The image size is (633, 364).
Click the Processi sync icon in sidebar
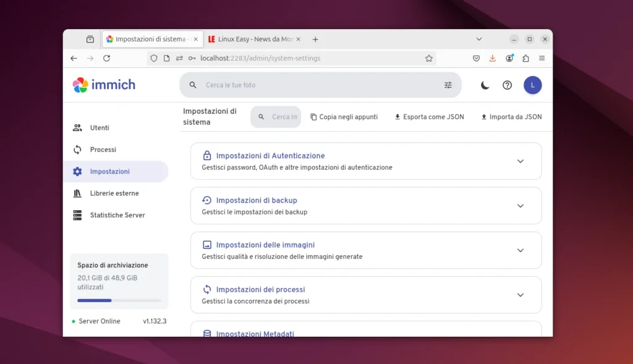point(77,150)
